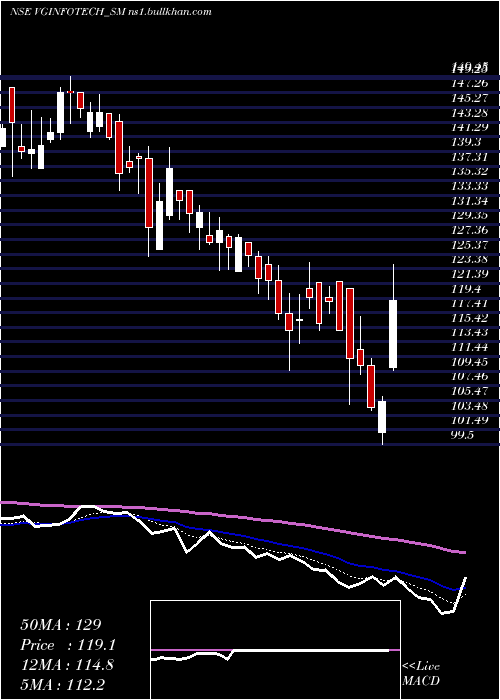The height and width of the screenshot is (700, 500).
Task: Click the NSE VGINFOTECH_SM chart title
Action: point(110,12)
